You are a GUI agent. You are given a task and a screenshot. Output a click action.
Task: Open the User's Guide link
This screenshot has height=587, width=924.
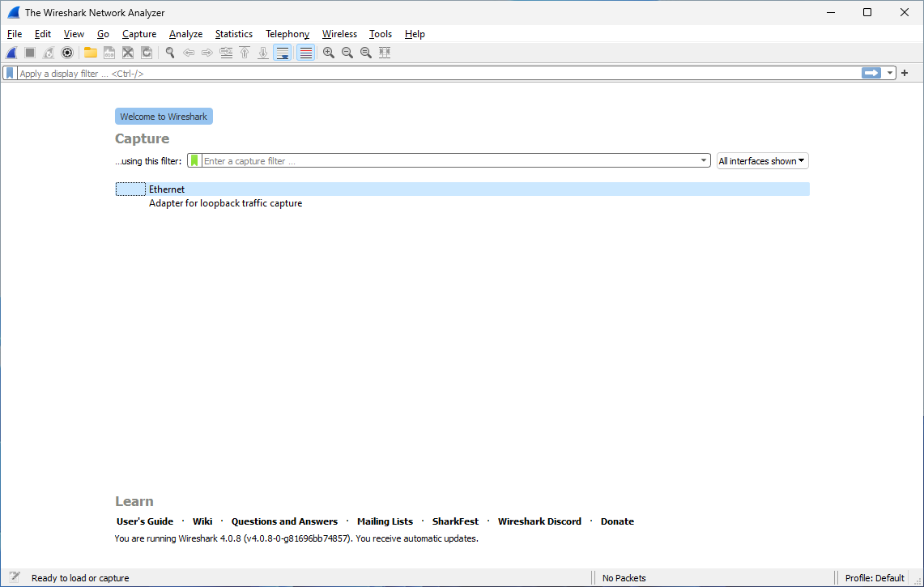click(x=145, y=521)
